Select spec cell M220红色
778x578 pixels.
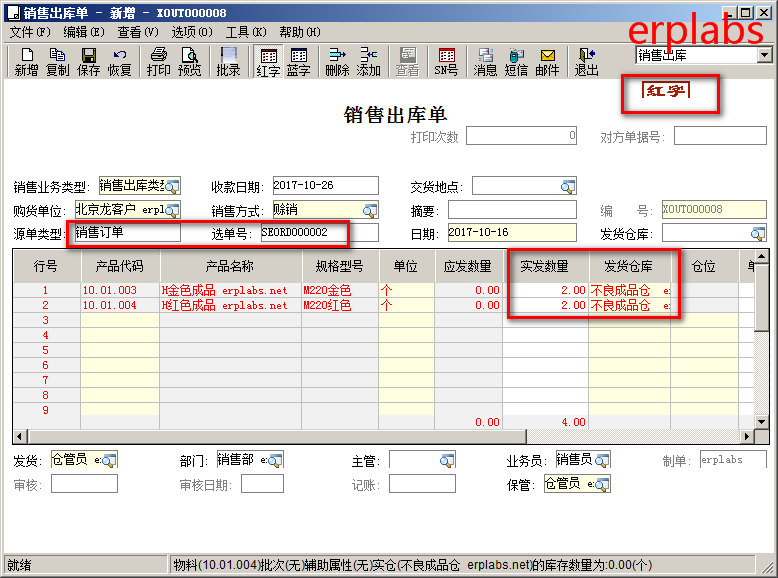340,305
